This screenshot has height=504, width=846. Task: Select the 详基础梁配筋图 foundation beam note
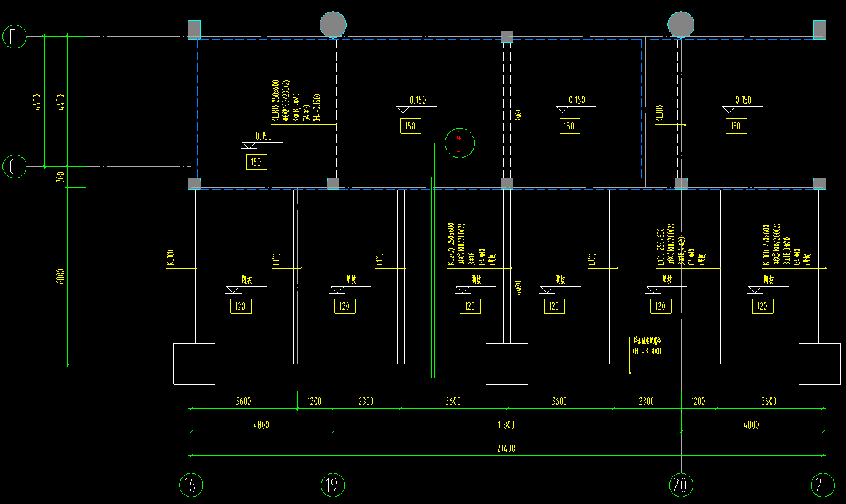pos(646,340)
